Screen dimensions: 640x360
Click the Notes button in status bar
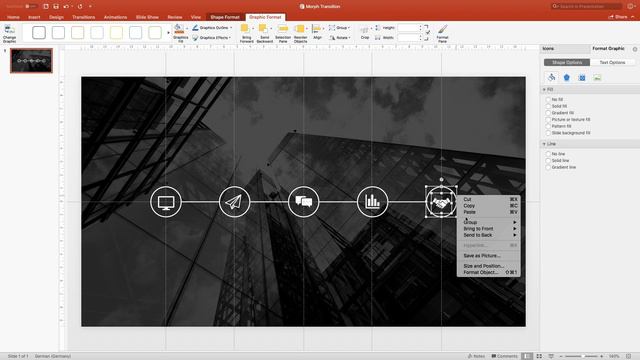476,356
